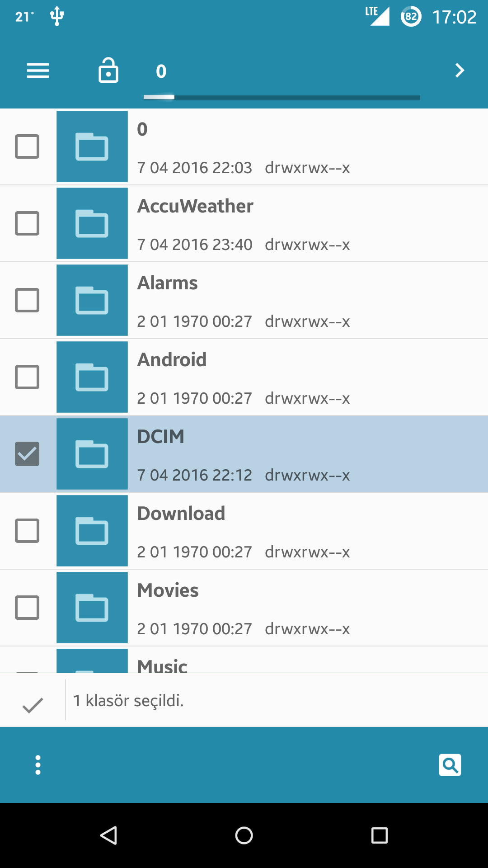Open the three-dot overflow menu
This screenshot has height=868, width=488.
coord(38,765)
